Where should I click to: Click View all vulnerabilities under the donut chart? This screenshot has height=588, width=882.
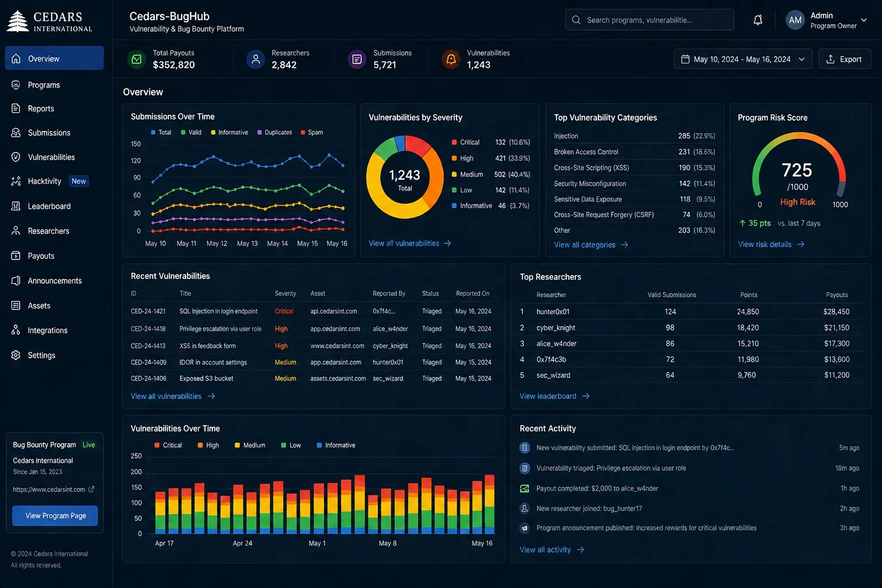coord(409,243)
